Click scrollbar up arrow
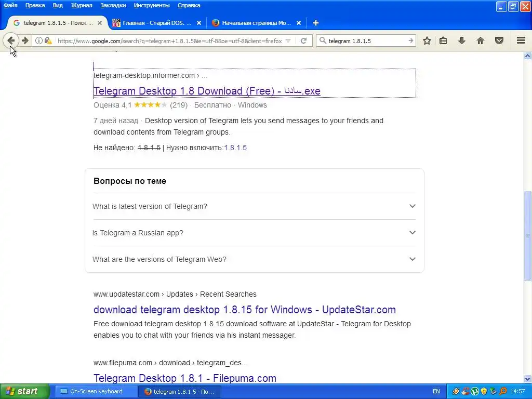Image resolution: width=532 pixels, height=399 pixels. click(527, 56)
